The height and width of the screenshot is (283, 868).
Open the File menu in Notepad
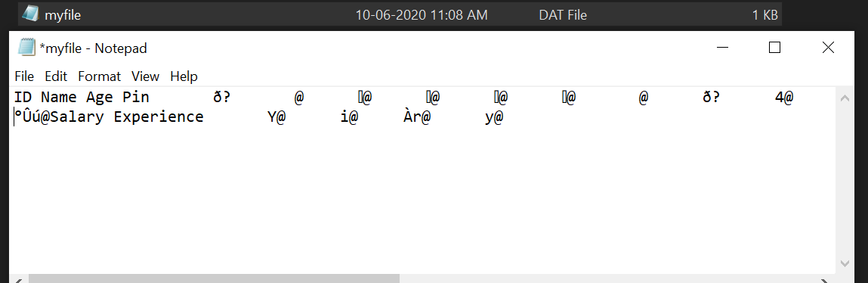tap(24, 76)
